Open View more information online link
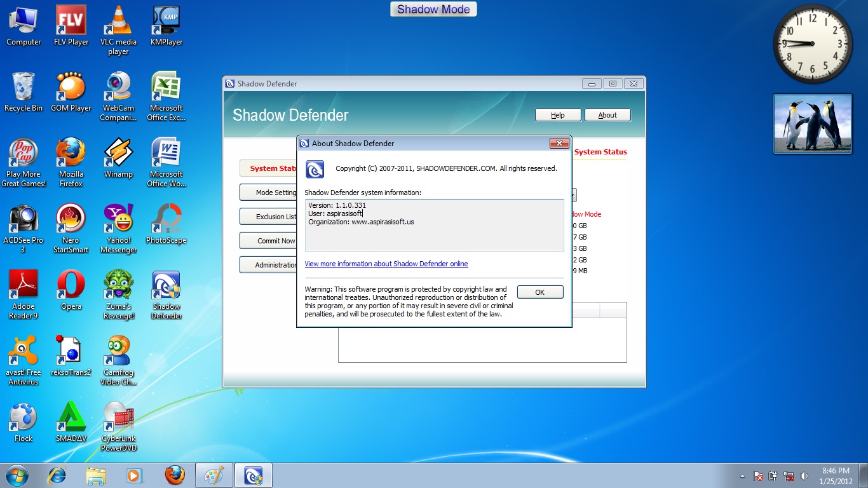 point(386,264)
